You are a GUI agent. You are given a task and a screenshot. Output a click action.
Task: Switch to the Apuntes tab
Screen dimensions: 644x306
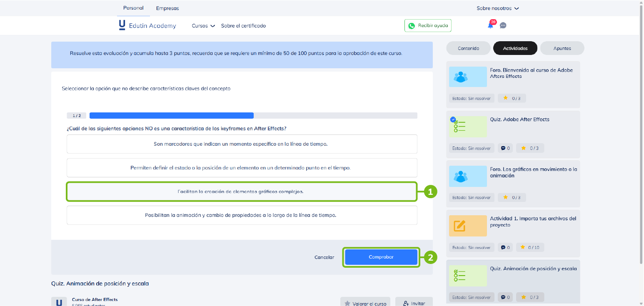click(562, 48)
